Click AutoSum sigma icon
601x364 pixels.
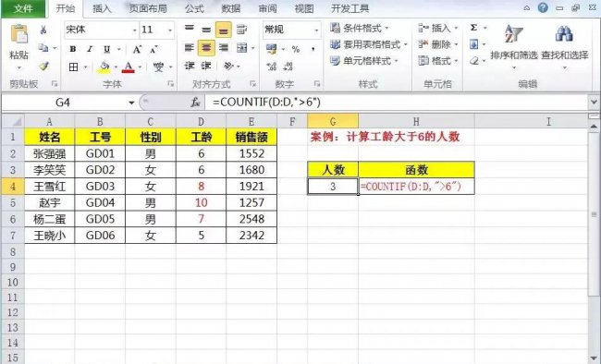coord(474,28)
